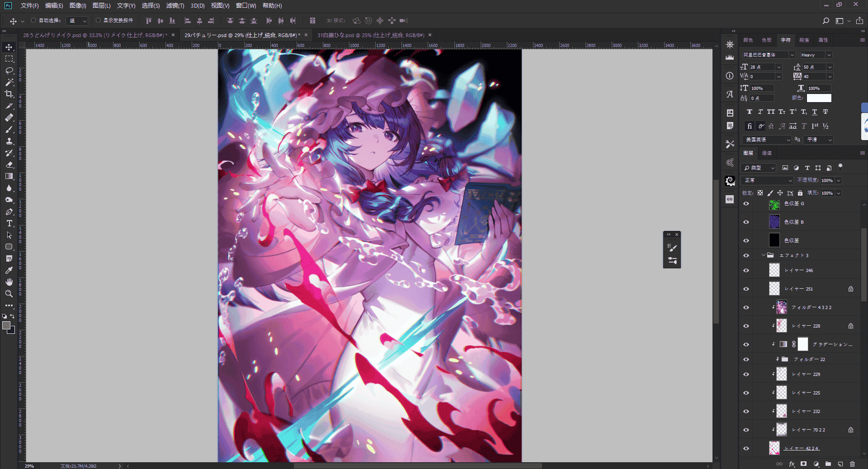Select the レイヤー 4224 layer thumbnail
Screen dimensions: 868x469
coord(774,448)
